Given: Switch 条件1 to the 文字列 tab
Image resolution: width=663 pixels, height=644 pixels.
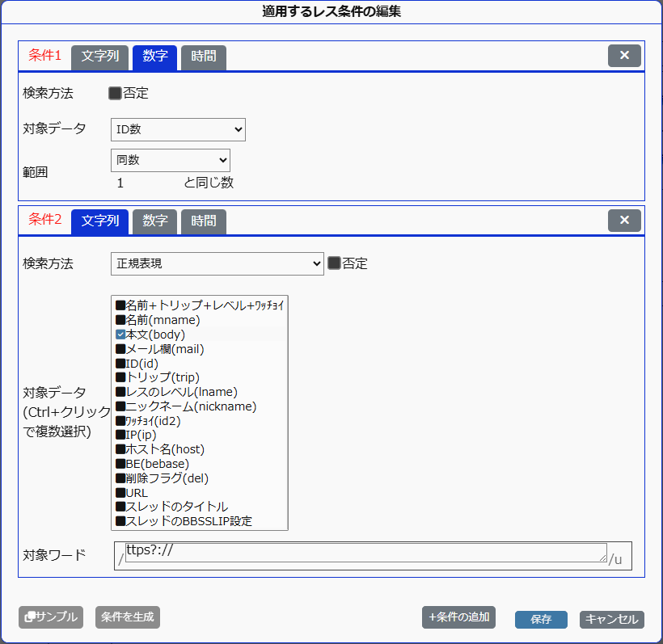Looking at the screenshot, I should 99,57.
